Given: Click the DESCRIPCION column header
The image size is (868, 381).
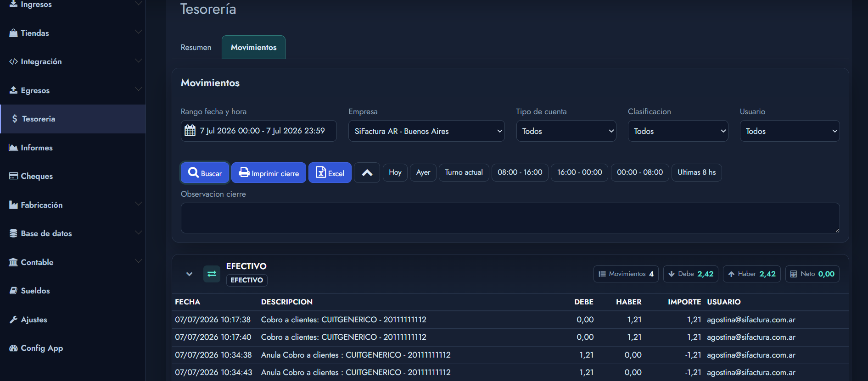Looking at the screenshot, I should coord(287,302).
